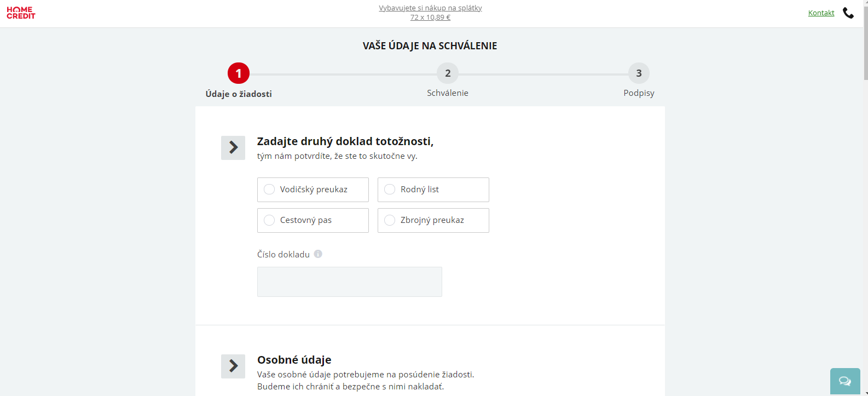Click the 'Zadajte druhý doklad totožnosti,' heading
The image size is (868, 396).
(x=345, y=141)
